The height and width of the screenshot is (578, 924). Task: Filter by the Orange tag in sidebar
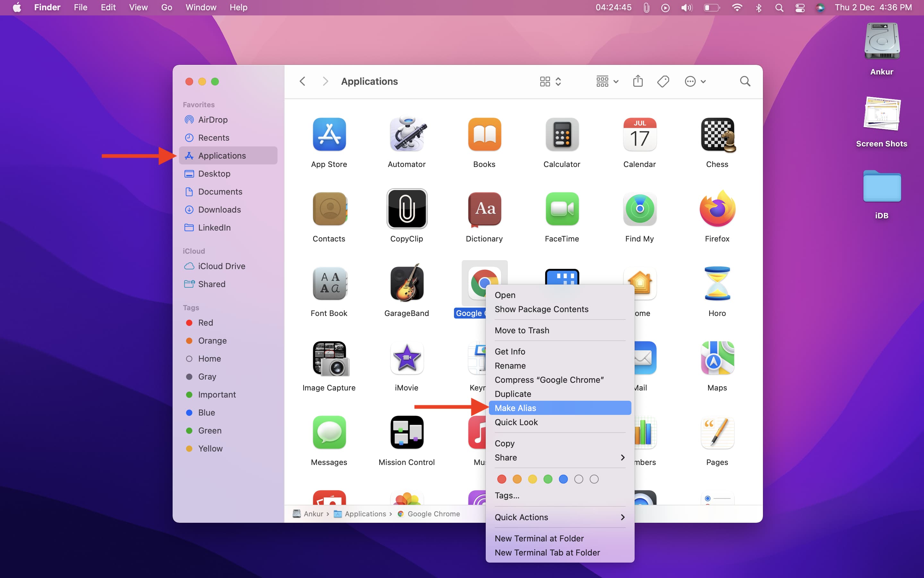(x=228, y=341)
